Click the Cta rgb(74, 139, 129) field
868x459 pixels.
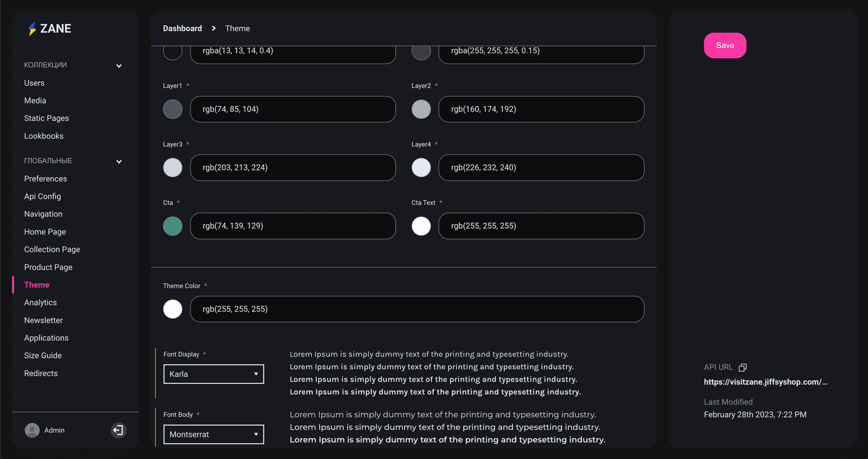pos(293,226)
